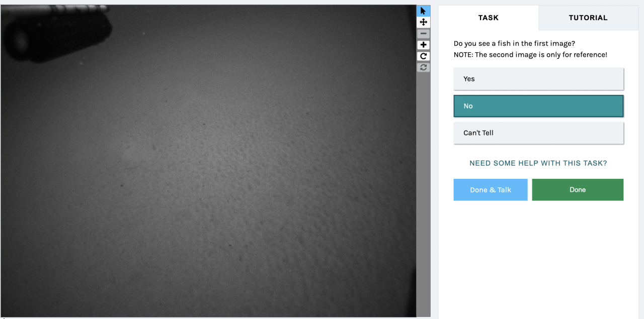The image size is (644, 319).
Task: Open NEED SOME HELP WITH THIS TASK link
Action: 538,163
